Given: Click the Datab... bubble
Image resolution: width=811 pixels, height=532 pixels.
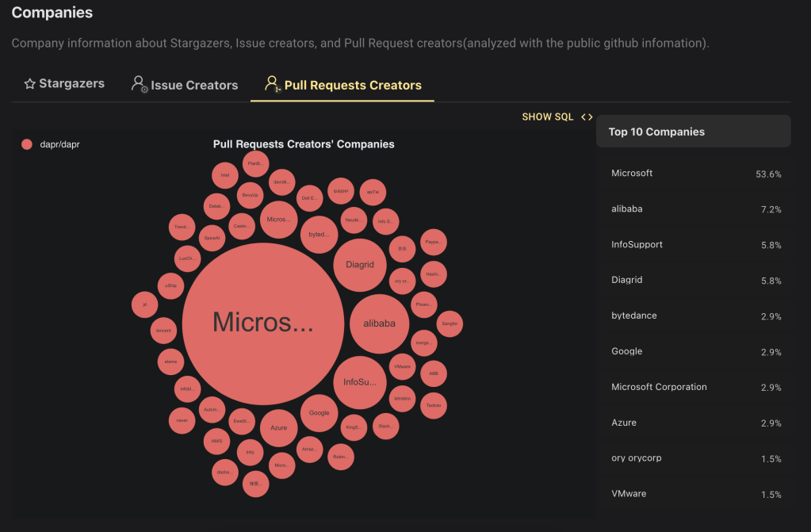Looking at the screenshot, I should coord(216,206).
